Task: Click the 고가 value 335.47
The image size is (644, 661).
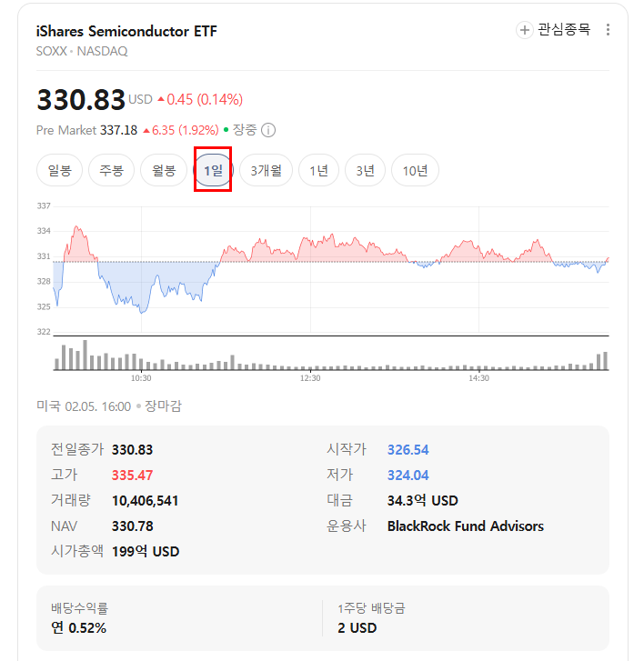Action: (x=132, y=476)
